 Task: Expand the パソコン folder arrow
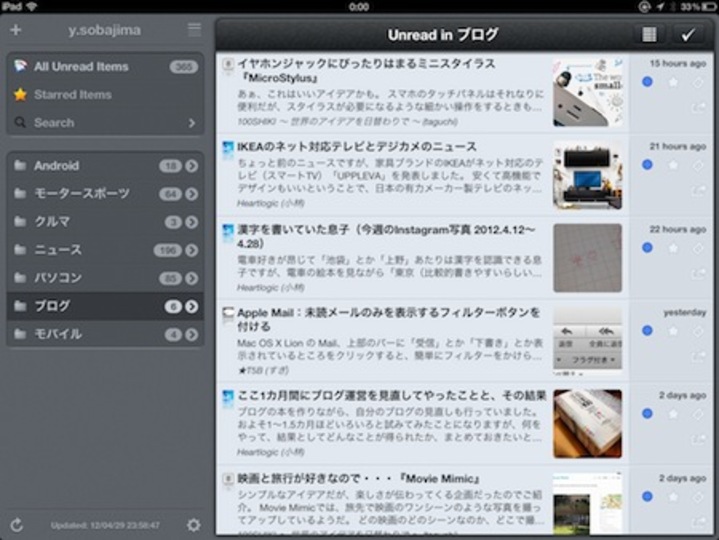click(192, 278)
